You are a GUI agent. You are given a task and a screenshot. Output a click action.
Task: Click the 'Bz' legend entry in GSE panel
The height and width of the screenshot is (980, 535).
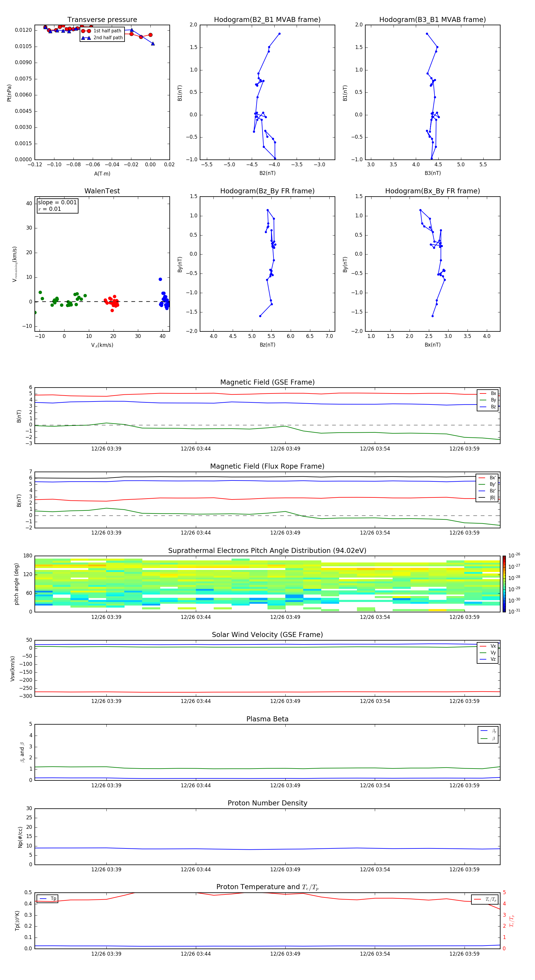(x=488, y=407)
